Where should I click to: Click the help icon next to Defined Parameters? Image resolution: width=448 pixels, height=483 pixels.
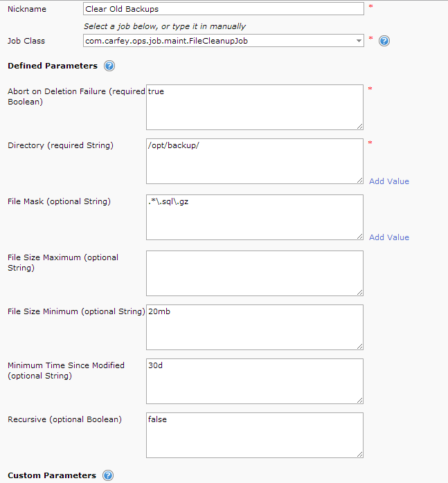point(109,66)
